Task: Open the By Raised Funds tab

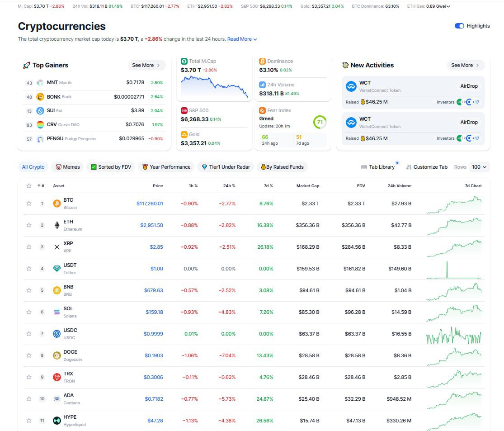Action: pos(282,167)
